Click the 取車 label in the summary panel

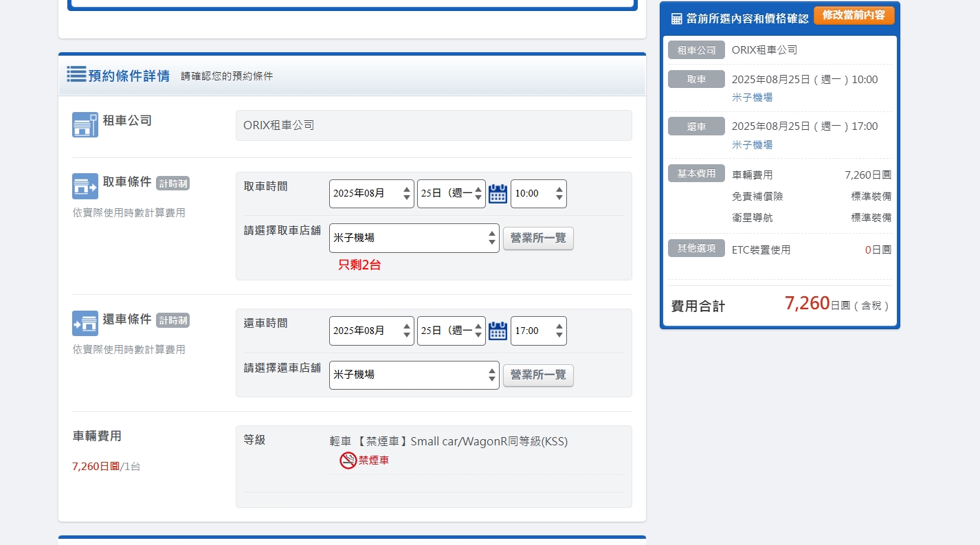coord(696,79)
